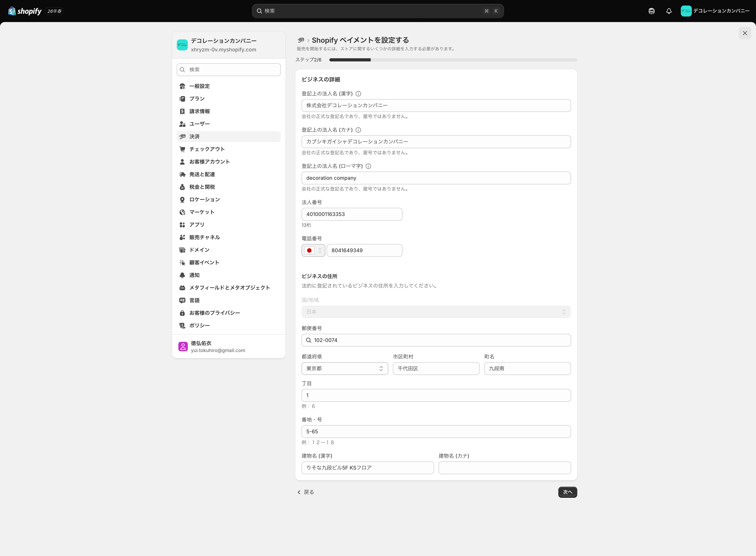Click the マーケット globe icon
Viewport: 756px width, 556px height.
(182, 212)
